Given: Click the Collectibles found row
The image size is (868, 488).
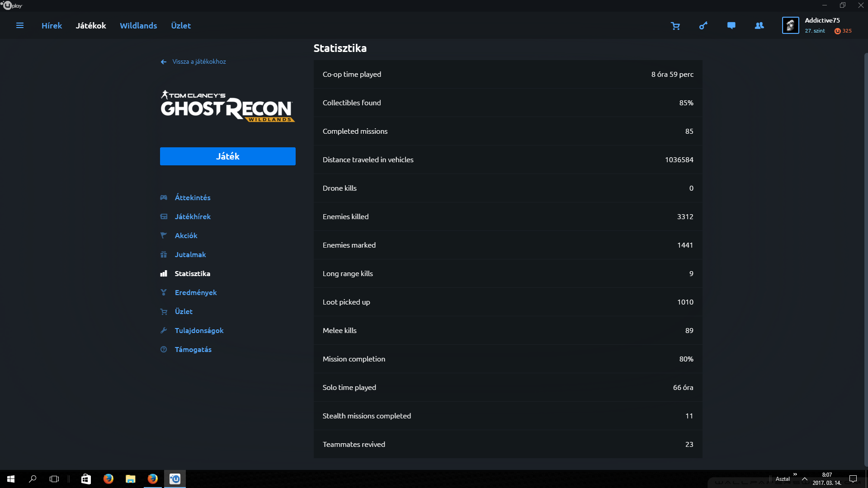Looking at the screenshot, I should [508, 103].
